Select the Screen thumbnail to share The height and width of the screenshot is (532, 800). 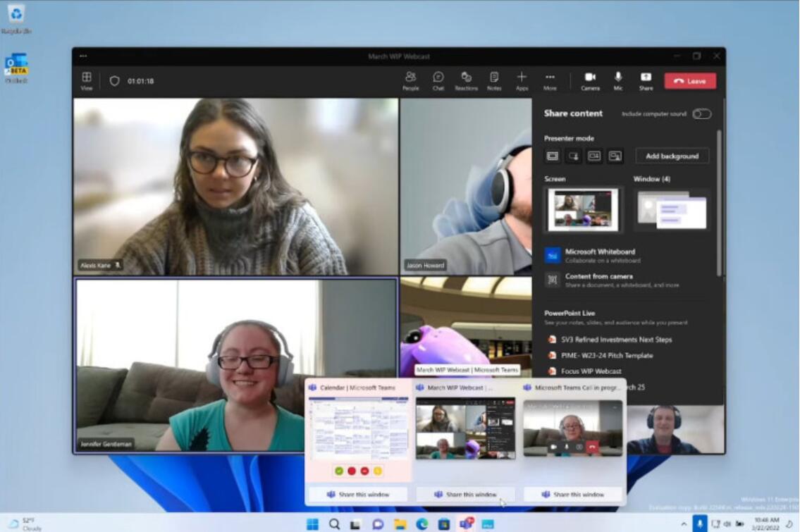(x=583, y=210)
